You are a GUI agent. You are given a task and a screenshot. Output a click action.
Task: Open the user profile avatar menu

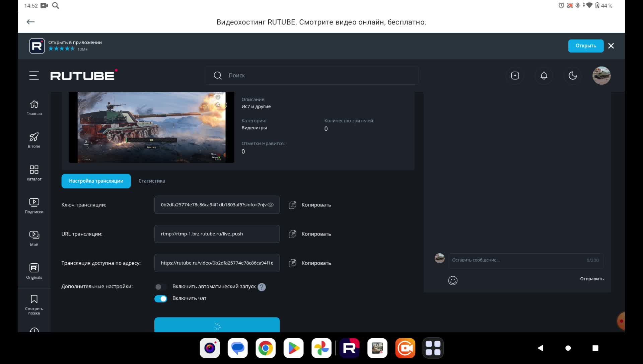pos(601,76)
